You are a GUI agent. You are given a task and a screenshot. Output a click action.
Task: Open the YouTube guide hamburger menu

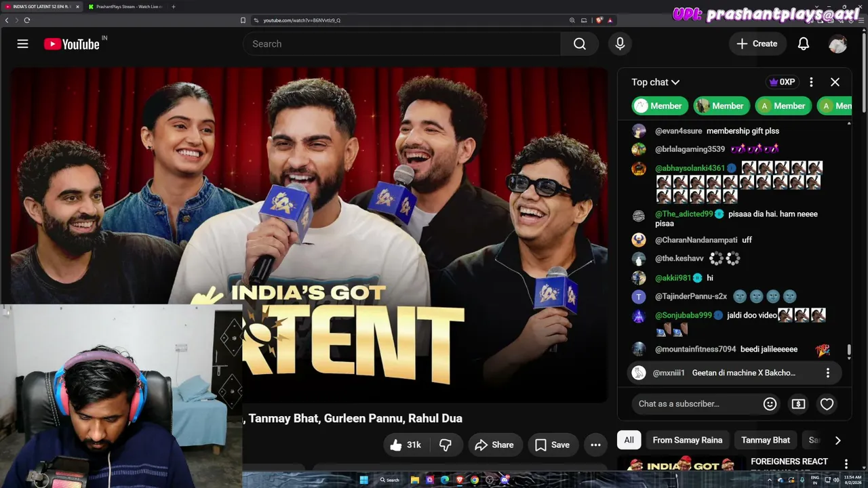tap(22, 44)
